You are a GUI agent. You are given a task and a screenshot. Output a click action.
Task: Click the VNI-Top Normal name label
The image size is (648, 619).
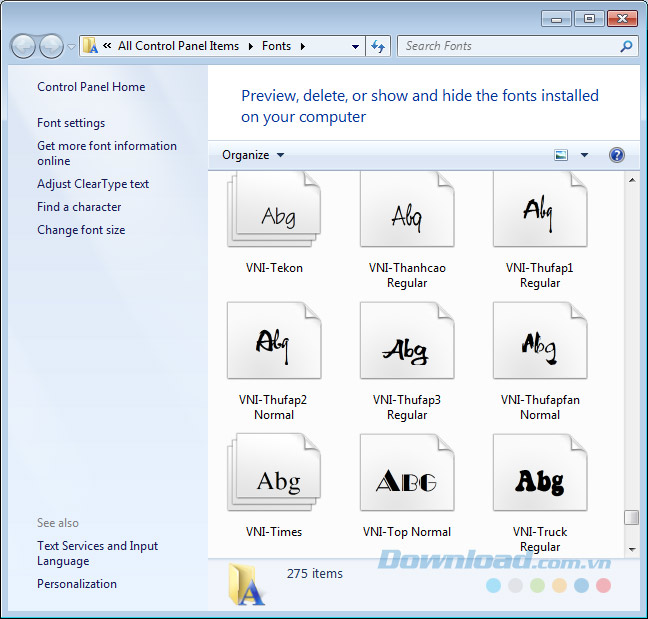407,532
